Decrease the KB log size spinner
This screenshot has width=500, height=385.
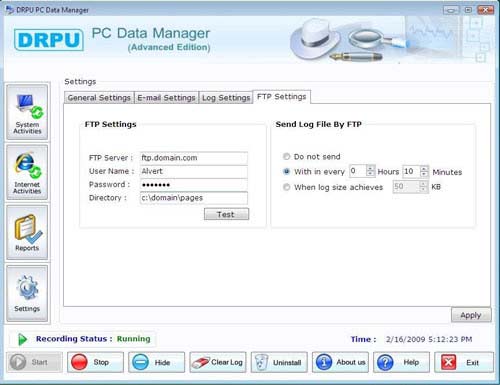click(x=423, y=189)
